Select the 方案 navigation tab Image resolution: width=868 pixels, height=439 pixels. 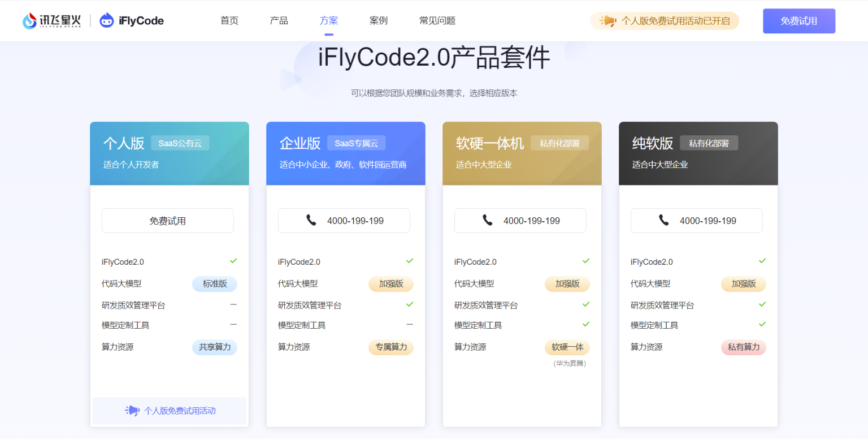coord(329,21)
